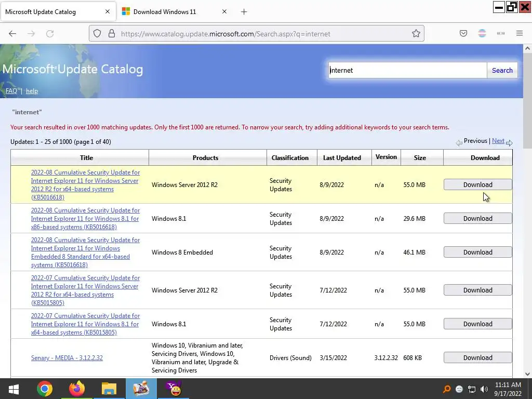Open the help link
532x399 pixels.
click(32, 91)
